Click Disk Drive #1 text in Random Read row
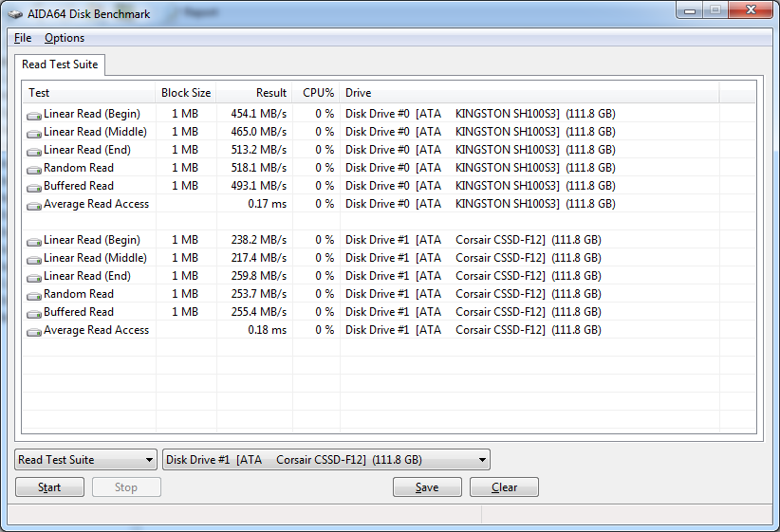 [x=377, y=294]
